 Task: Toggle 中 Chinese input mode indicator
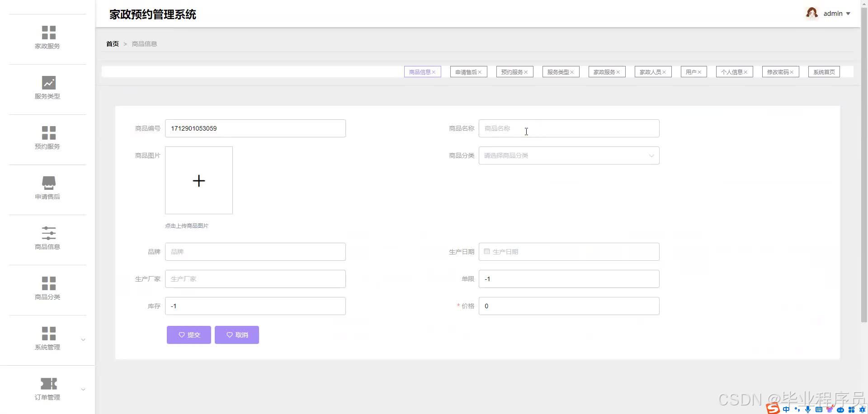(x=786, y=409)
